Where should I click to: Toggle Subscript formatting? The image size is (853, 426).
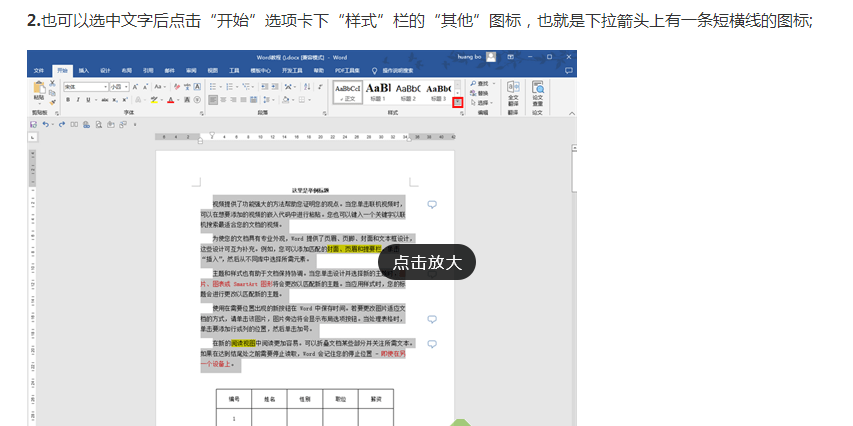[115, 100]
